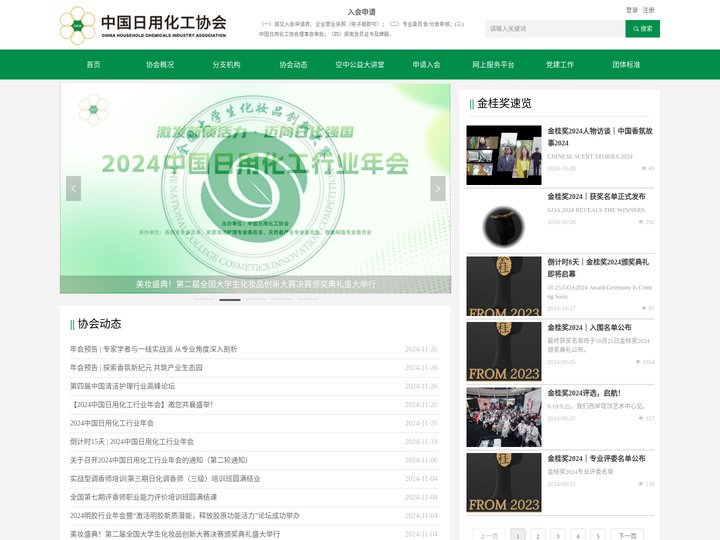The image size is (720, 540).
Task: Go to pagination page 3
Action: [558, 535]
